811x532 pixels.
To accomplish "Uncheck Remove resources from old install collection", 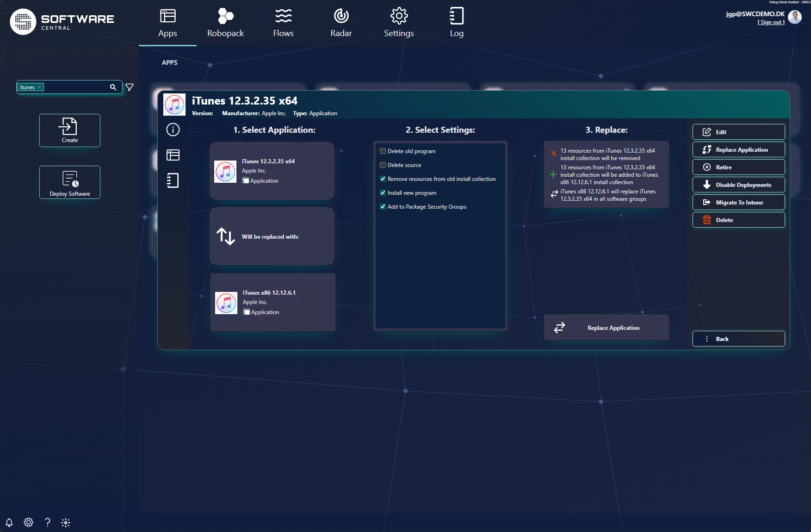I will pyautogui.click(x=383, y=179).
